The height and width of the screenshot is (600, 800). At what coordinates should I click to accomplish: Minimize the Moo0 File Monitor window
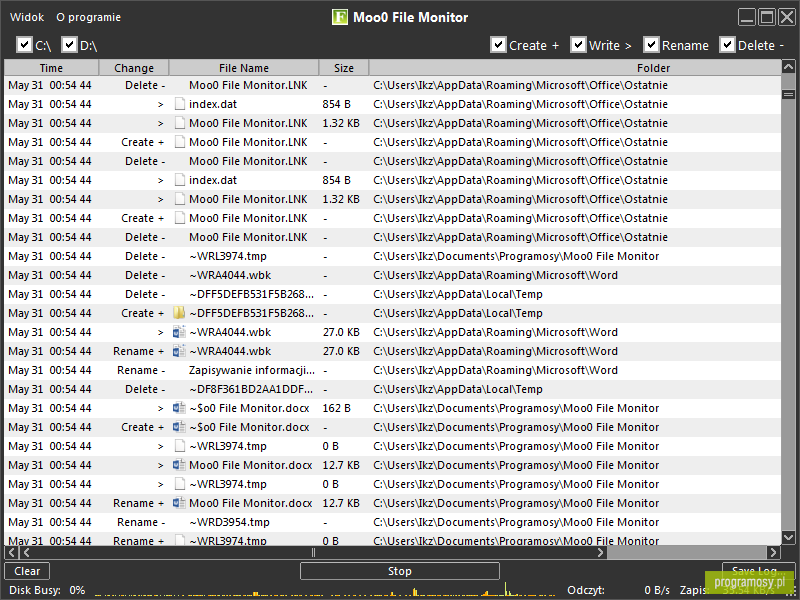tap(747, 17)
